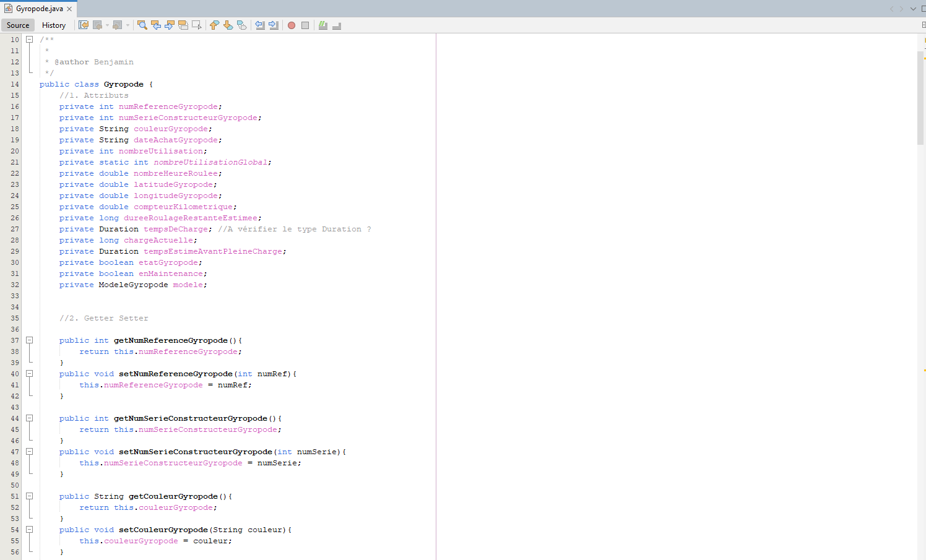Image resolution: width=926 pixels, height=560 pixels.
Task: Click field latitudeGyropode declaration
Action: click(173, 184)
